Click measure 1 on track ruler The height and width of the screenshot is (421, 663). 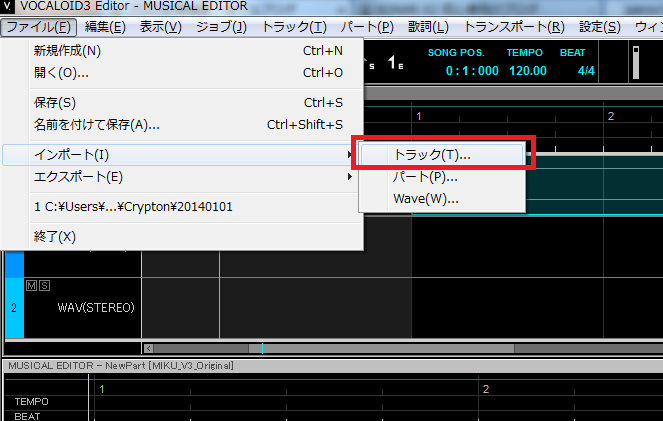(x=419, y=116)
